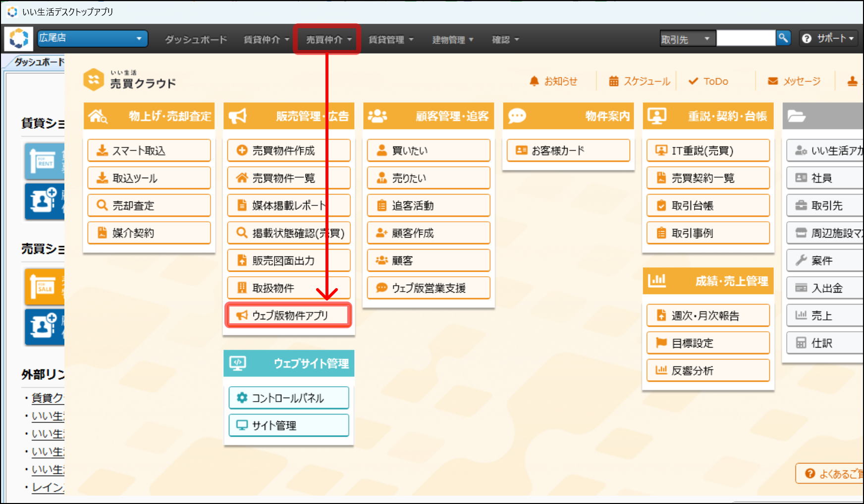The width and height of the screenshot is (864, 504).
Task: Open the 建物管理 menu
Action: click(453, 40)
